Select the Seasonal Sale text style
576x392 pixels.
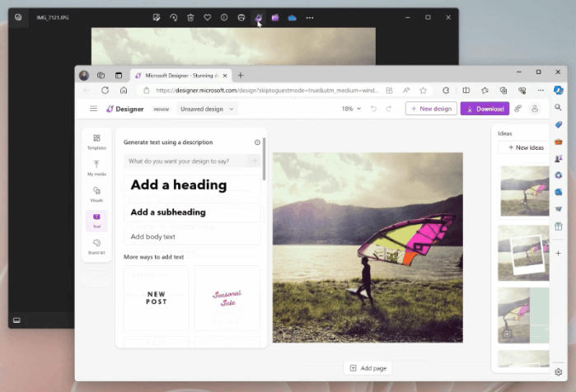pyautogui.click(x=227, y=298)
